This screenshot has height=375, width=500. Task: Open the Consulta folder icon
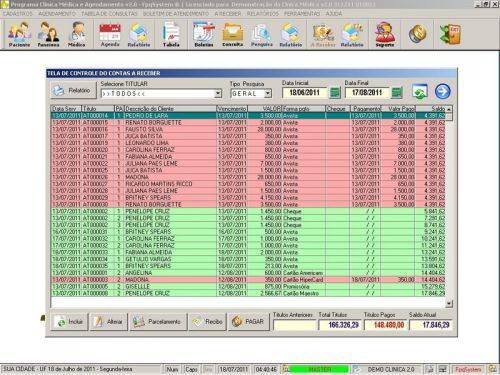tap(233, 34)
